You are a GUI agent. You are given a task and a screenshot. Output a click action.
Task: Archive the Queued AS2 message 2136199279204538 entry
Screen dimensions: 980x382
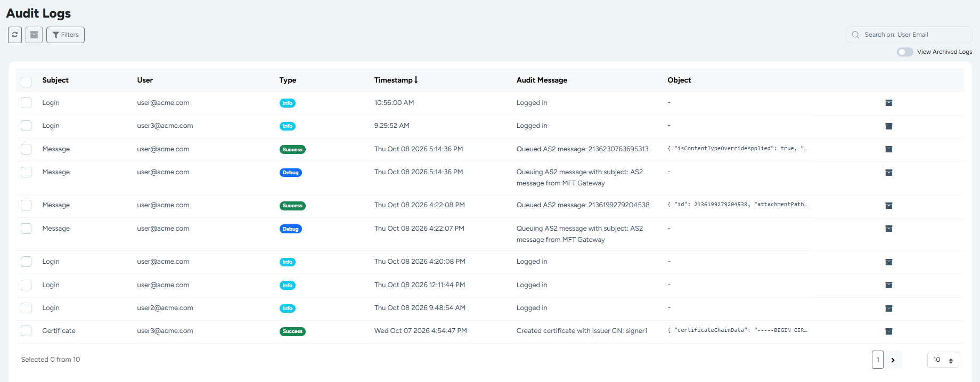click(x=889, y=206)
